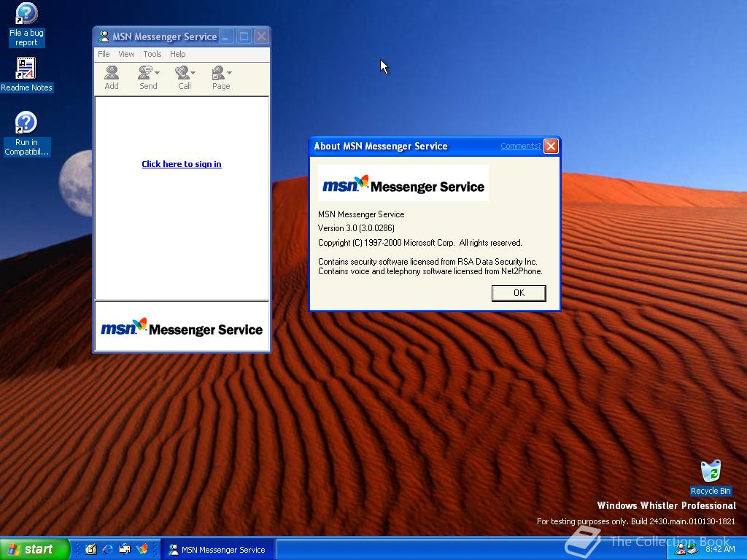Open the Page button dropdown arrow
This screenshot has height=560, width=747.
(229, 73)
